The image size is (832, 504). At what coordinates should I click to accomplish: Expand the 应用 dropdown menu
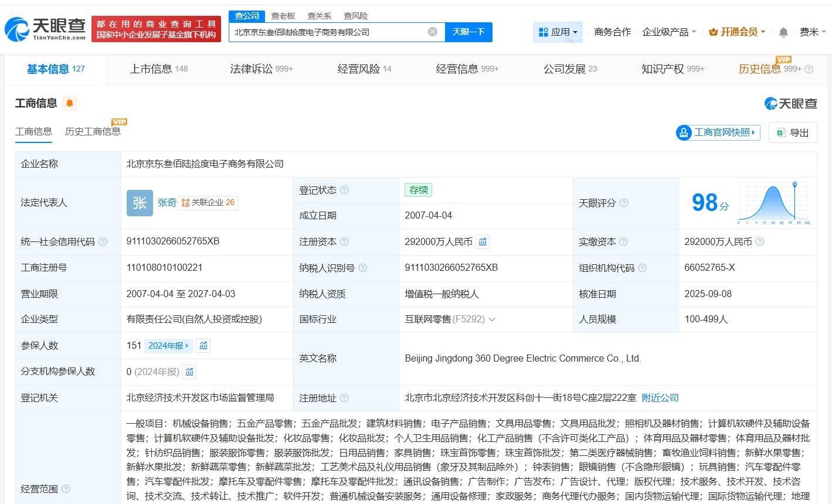coord(558,32)
